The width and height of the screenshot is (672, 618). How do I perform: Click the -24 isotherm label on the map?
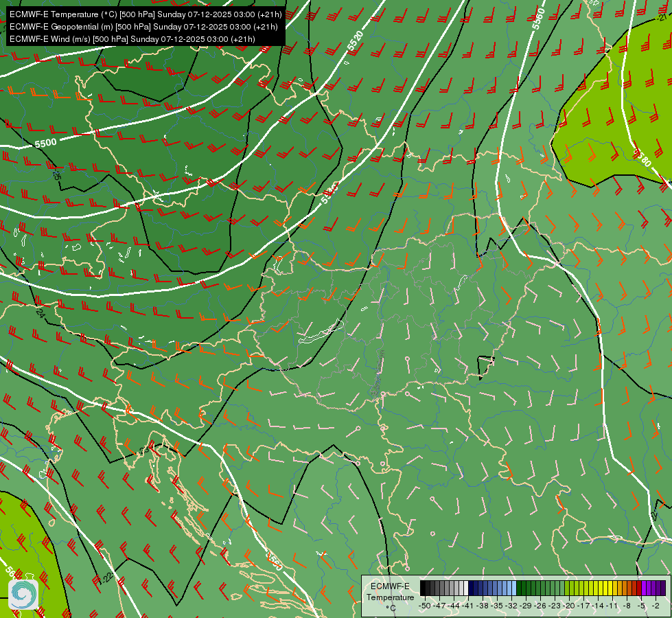(40, 313)
